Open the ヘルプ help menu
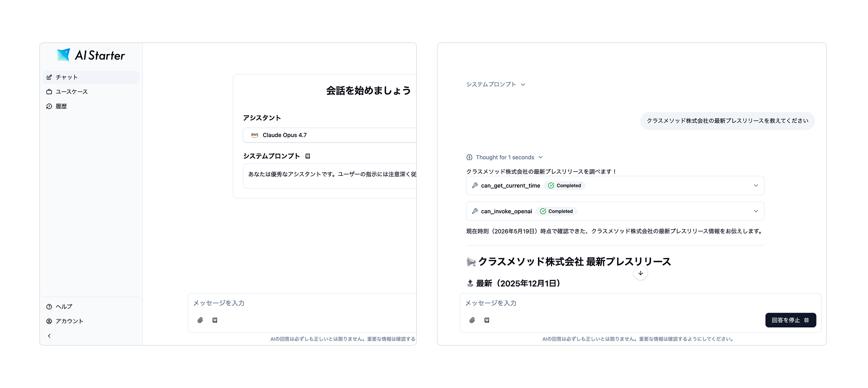This screenshot has height=388, width=868. (x=91, y=307)
